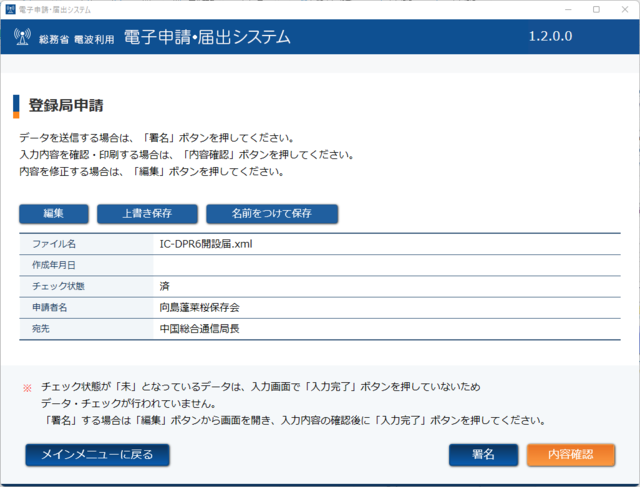Select the file name IC-DPR6開設届.xml
The height and width of the screenshot is (487, 640).
click(x=206, y=244)
